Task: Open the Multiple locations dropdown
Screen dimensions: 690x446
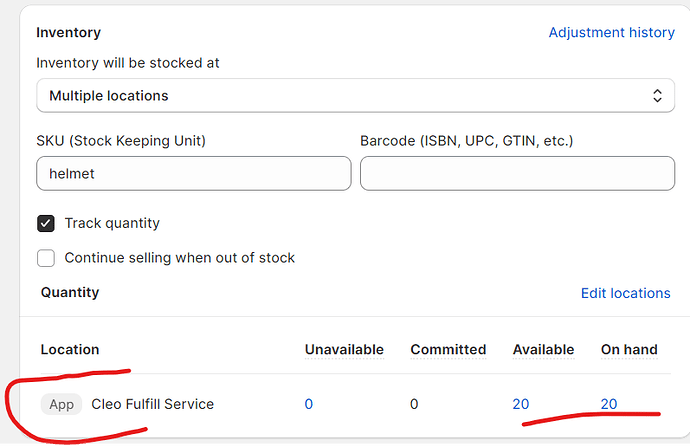Action: click(x=340, y=96)
